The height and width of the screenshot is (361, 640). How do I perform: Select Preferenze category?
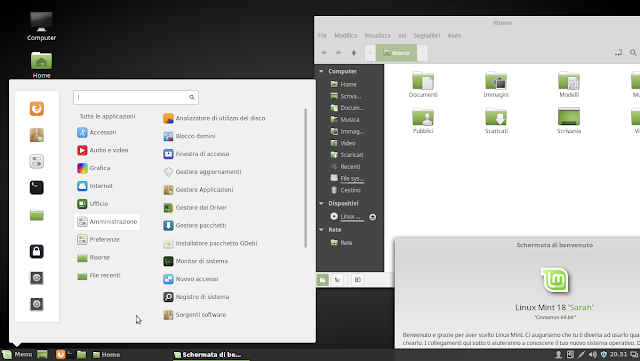pos(98,240)
